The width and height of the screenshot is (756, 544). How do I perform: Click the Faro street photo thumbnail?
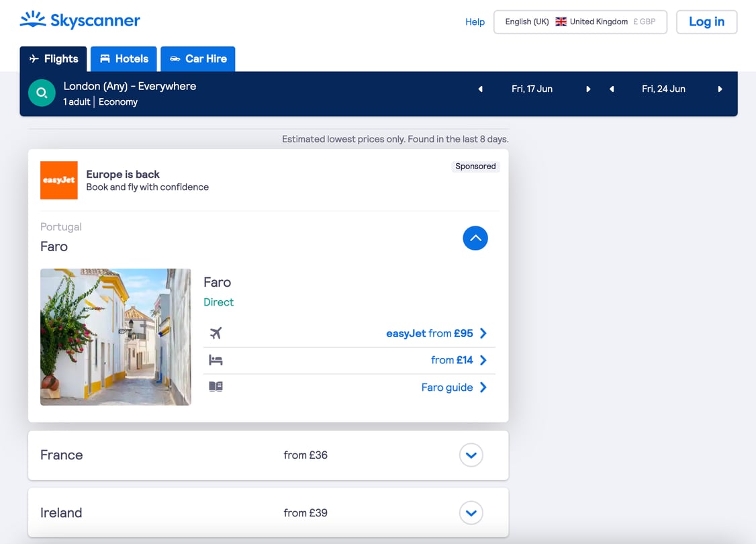[x=115, y=337]
